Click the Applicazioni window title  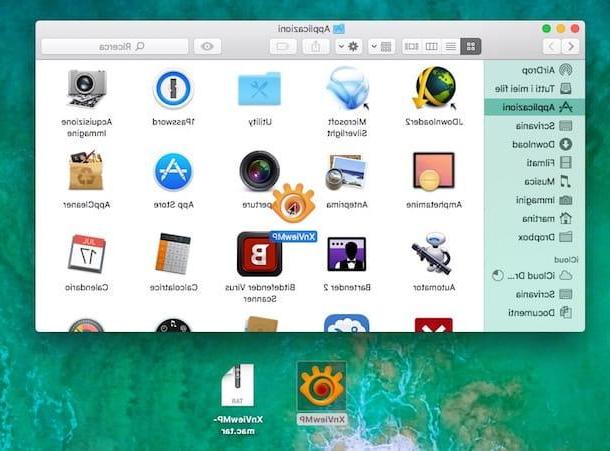tap(304, 29)
